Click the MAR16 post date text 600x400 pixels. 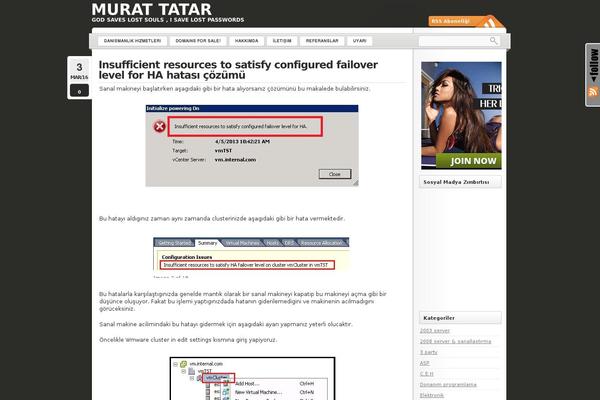point(79,77)
